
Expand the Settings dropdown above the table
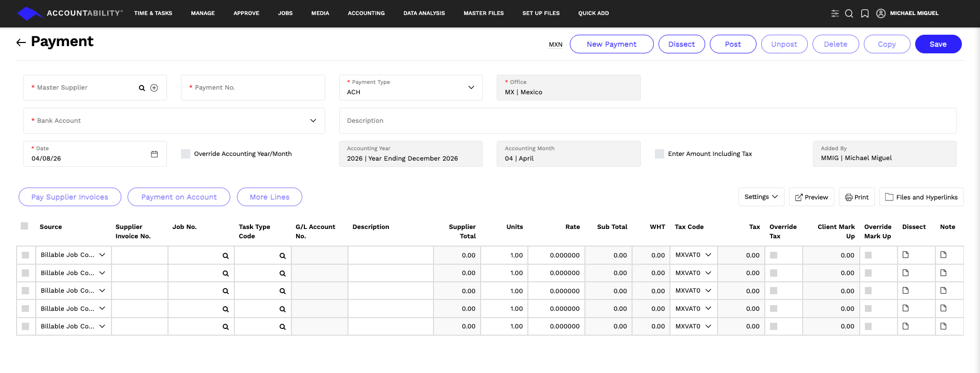coord(761,197)
